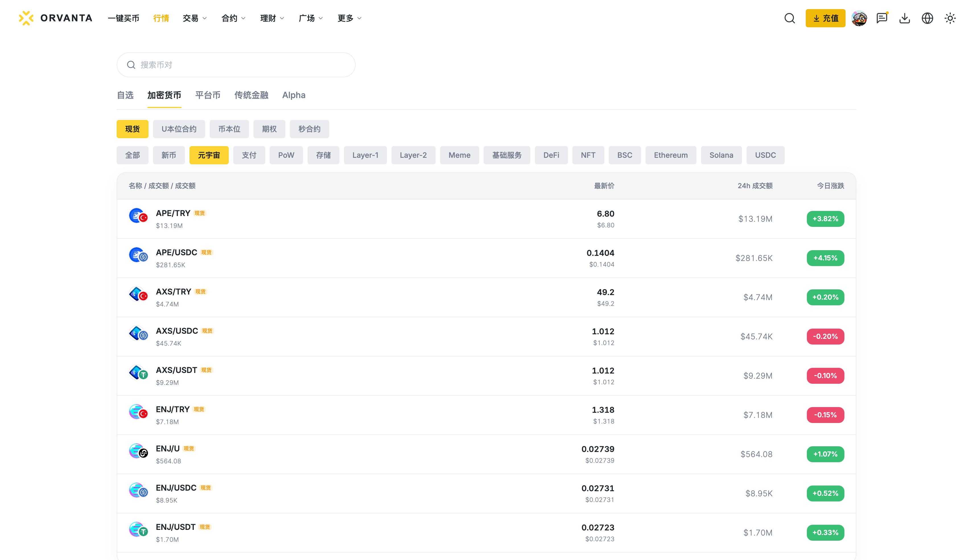
Task: Expand the 更多 dropdown menu
Action: 349,18
